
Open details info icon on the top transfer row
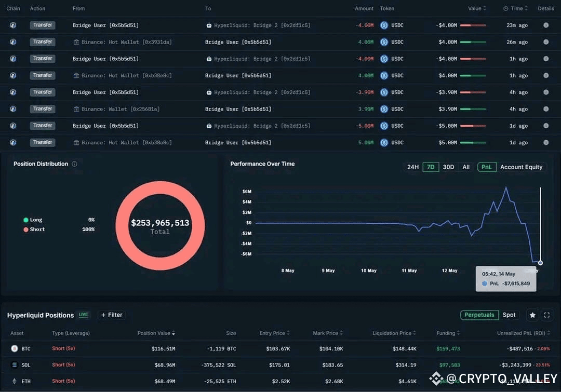(x=546, y=25)
